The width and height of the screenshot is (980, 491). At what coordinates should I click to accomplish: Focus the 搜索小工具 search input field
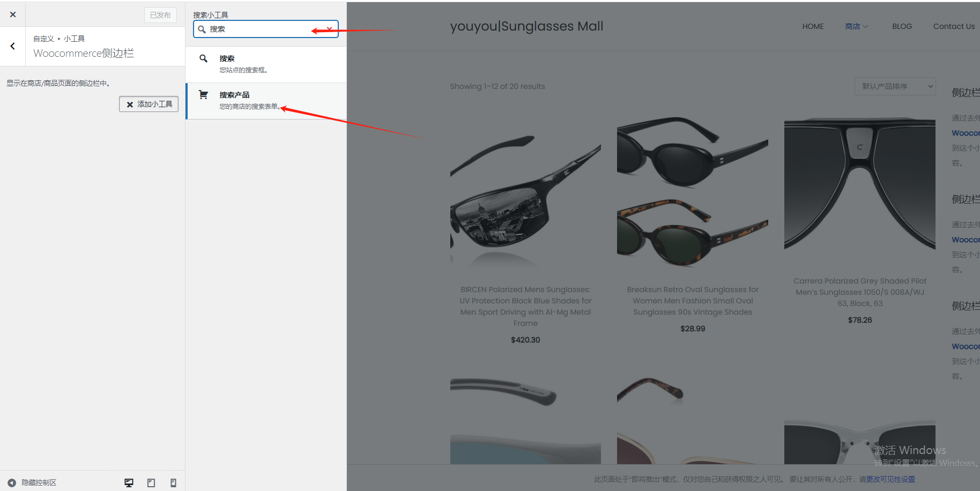(266, 29)
